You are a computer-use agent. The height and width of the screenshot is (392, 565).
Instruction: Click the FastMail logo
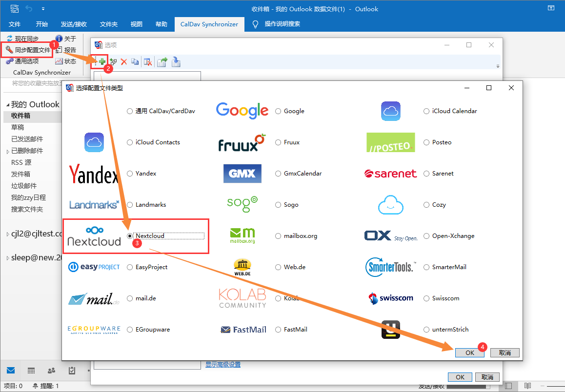(x=243, y=330)
